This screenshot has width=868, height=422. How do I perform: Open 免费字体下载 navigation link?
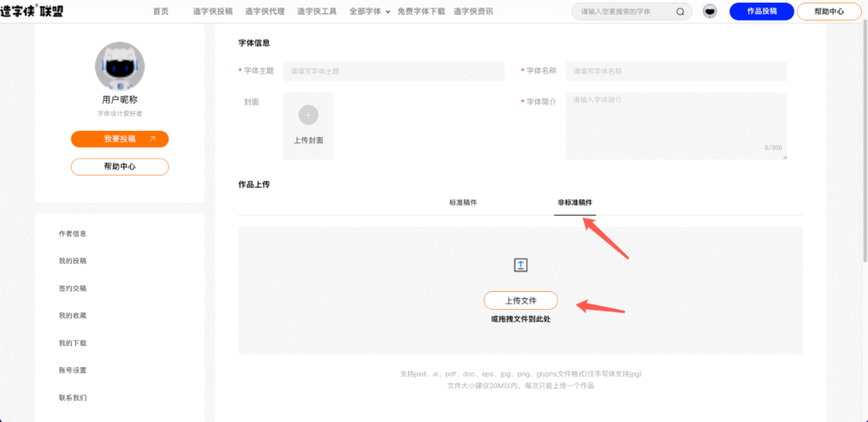pos(421,12)
